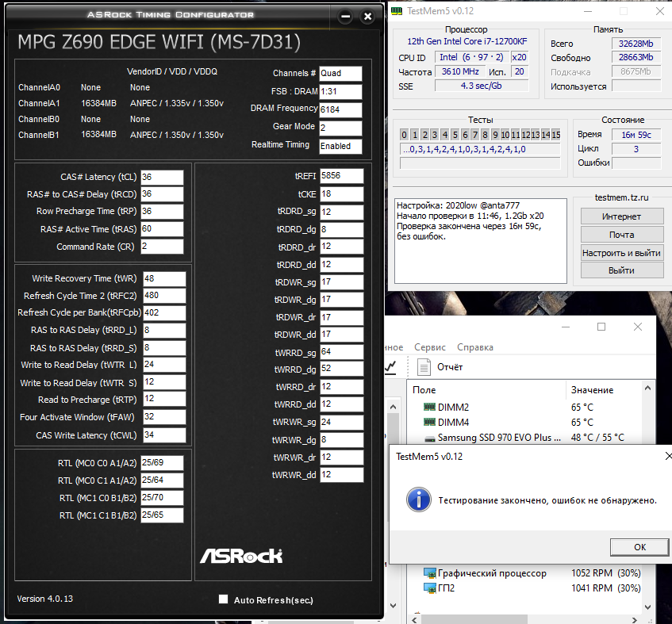Screen dimensions: 672x624
Task: Click the Command Rate (CR) field
Action: pos(162,247)
